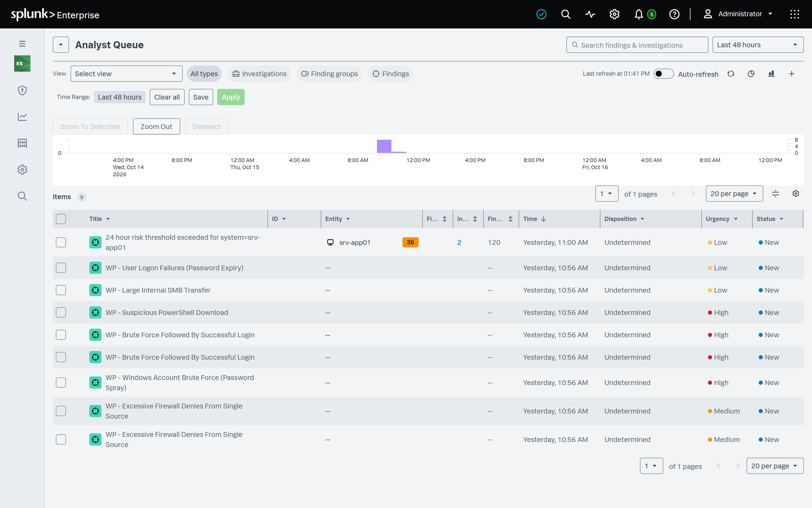
Task: Select checkbox for 24 hour risk threshold row
Action: tap(61, 242)
